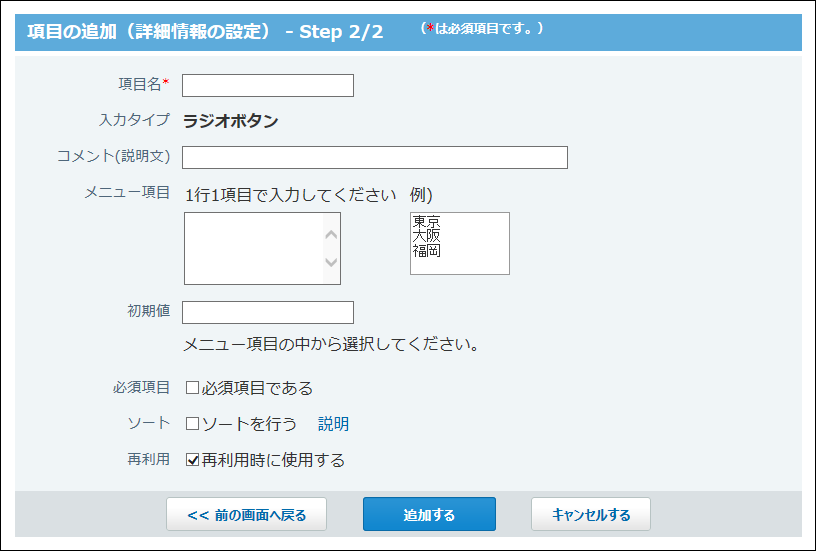This screenshot has height=551, width=816.
Task: Focus the コメント(説明文) text field
Action: [x=375, y=158]
